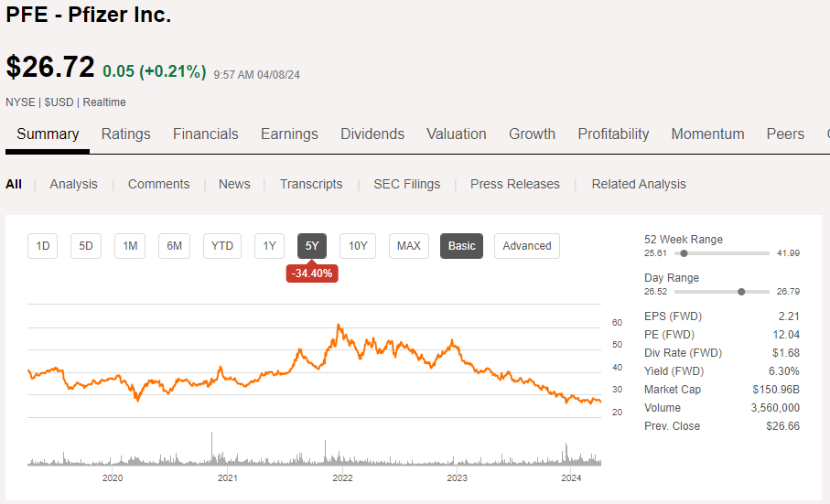Select the All content filter
Screen dimensions: 830x504
[14, 184]
